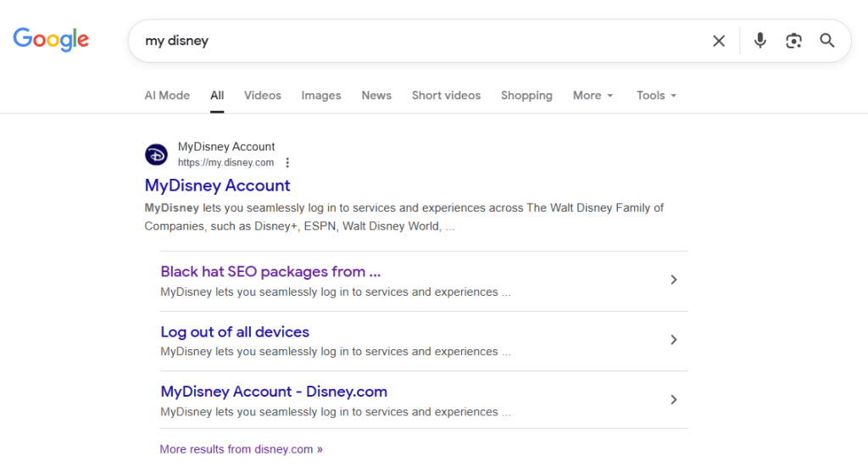Select the Shopping tab

coord(526,95)
